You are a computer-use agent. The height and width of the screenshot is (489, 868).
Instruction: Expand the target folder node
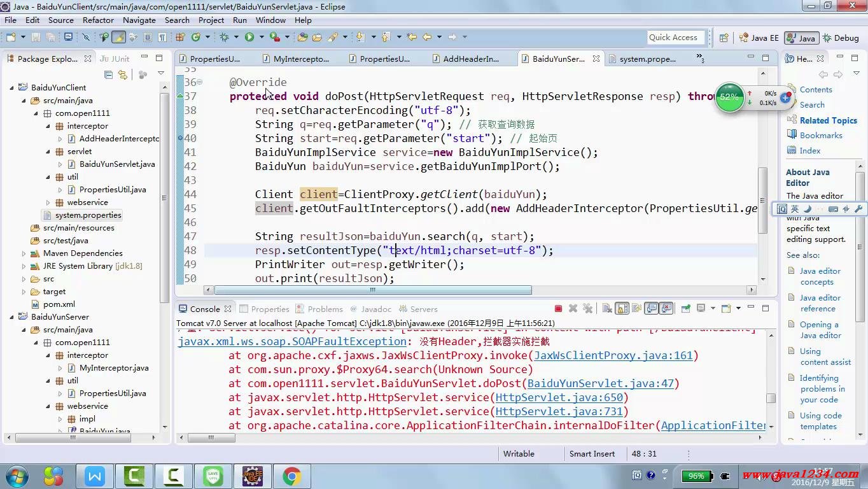[x=24, y=292]
